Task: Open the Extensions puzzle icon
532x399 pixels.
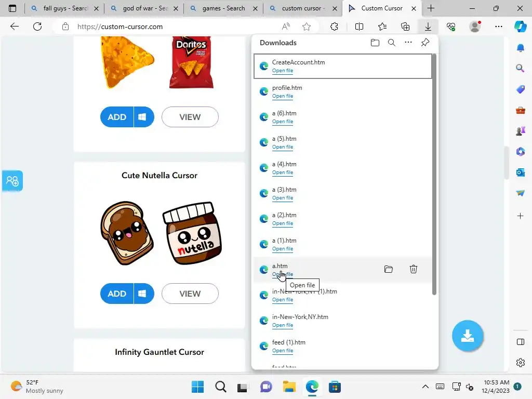Action: (334, 26)
